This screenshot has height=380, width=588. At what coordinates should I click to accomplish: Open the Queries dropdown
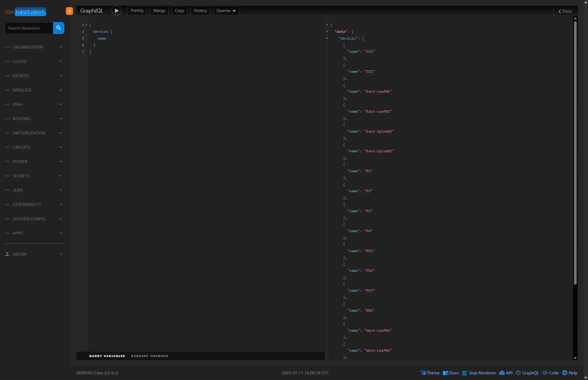[x=226, y=11]
